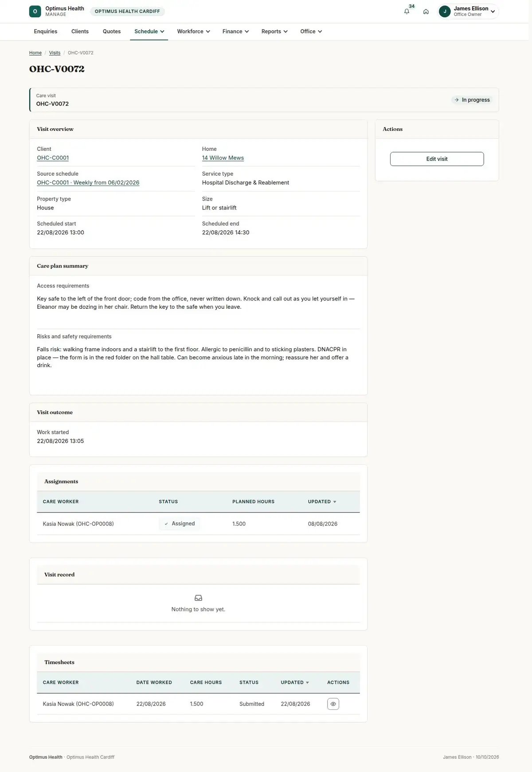This screenshot has height=772, width=532.
Task: Open the Enquiries tab
Action: (46, 32)
